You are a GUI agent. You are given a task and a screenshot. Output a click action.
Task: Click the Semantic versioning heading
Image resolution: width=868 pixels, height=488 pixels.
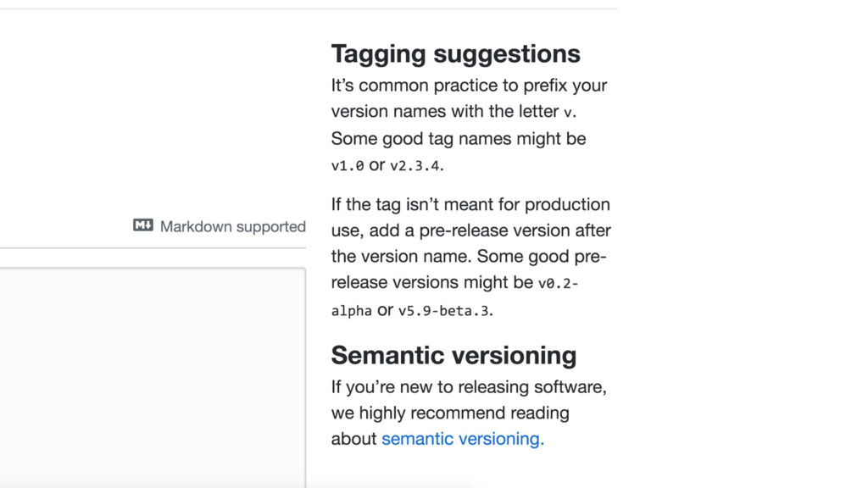[x=453, y=355]
